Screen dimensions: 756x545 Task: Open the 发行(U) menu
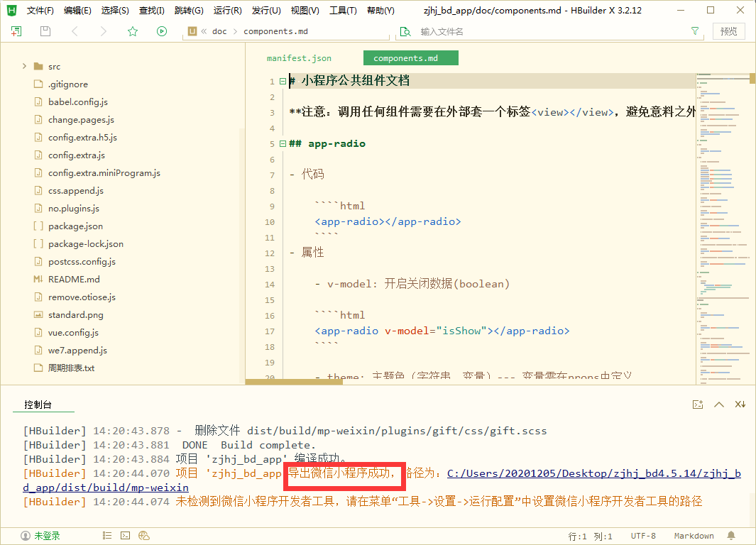(266, 10)
